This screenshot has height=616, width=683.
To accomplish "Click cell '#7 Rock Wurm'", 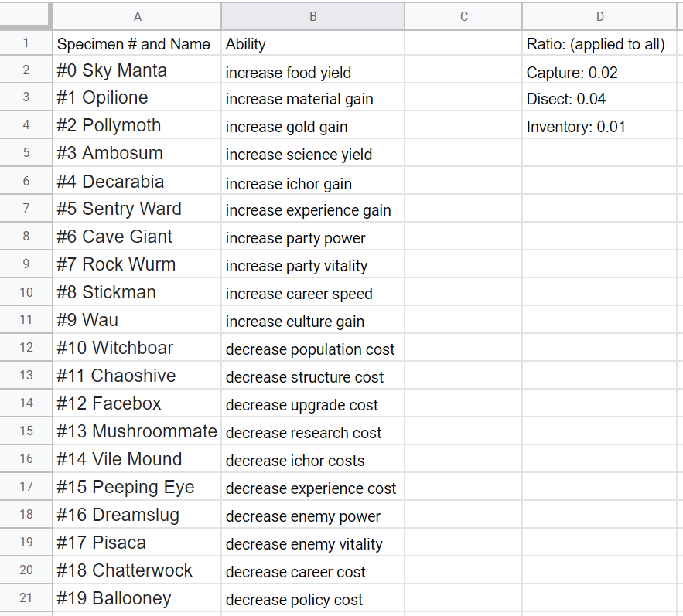I will click(137, 264).
